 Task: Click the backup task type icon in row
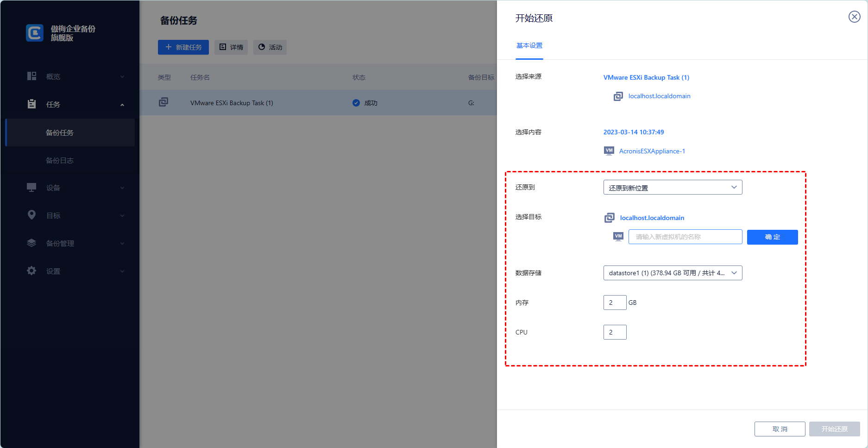click(x=164, y=102)
